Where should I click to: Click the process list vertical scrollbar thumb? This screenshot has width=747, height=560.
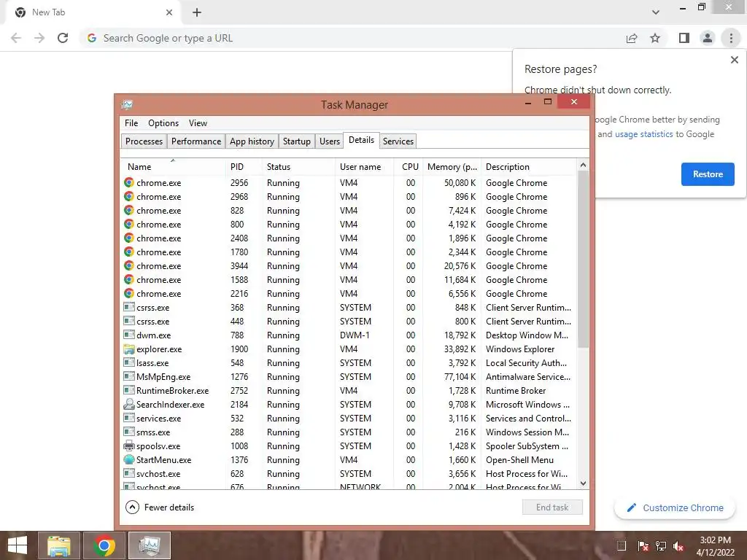point(583,260)
